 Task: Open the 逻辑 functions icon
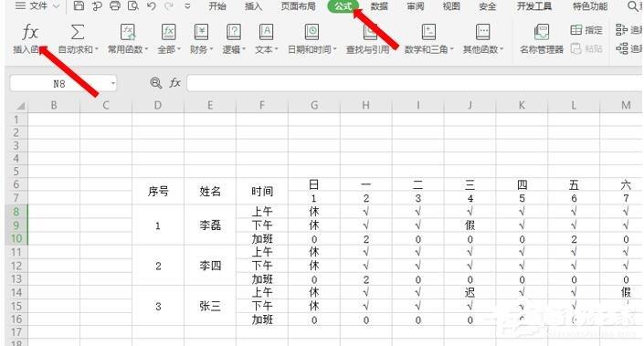point(234,32)
